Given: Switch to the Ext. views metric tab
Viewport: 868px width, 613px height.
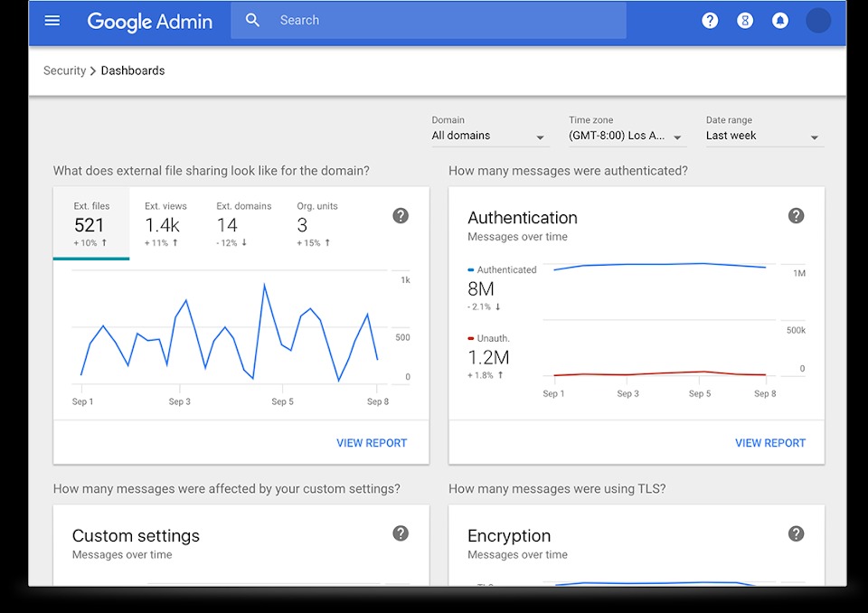Looking at the screenshot, I should click(165, 222).
